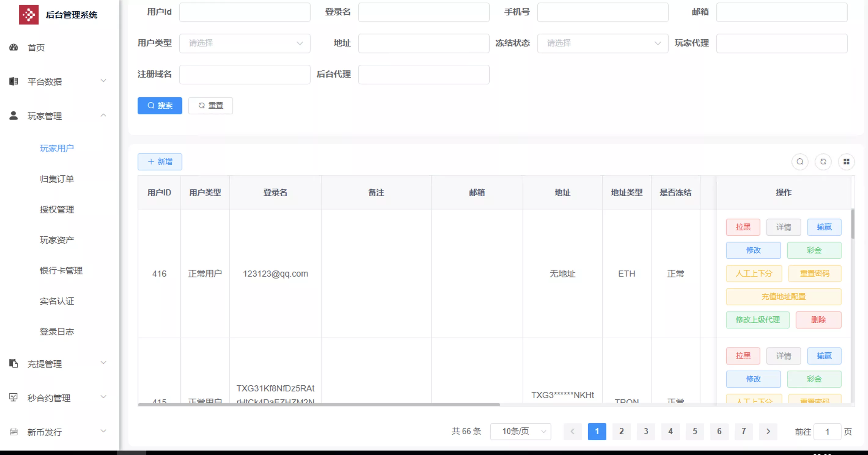This screenshot has width=868, height=455.
Task: Refresh the table using the refresh icon
Action: pyautogui.click(x=823, y=162)
